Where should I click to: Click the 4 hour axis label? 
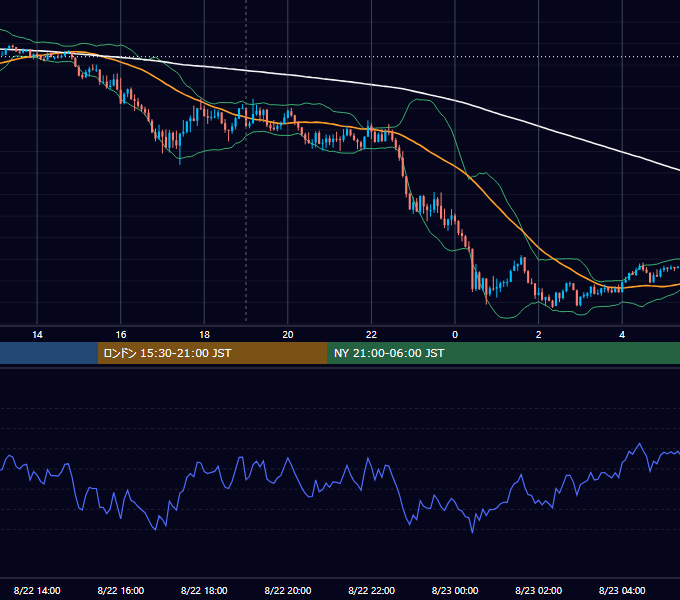point(622,335)
